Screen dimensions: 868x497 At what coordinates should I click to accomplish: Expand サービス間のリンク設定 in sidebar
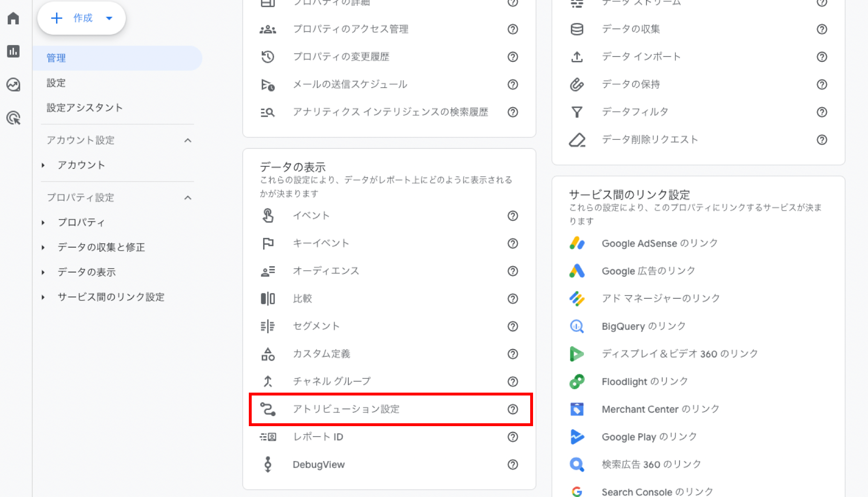[x=43, y=297]
